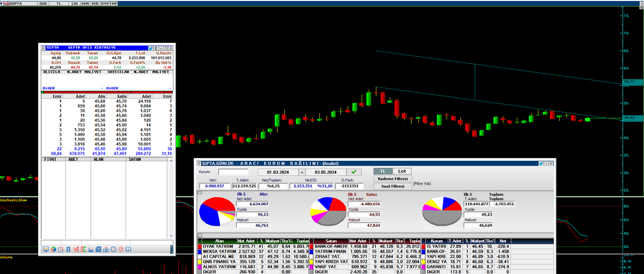Click the equals button between dates
644x274 pixels.
(302, 172)
